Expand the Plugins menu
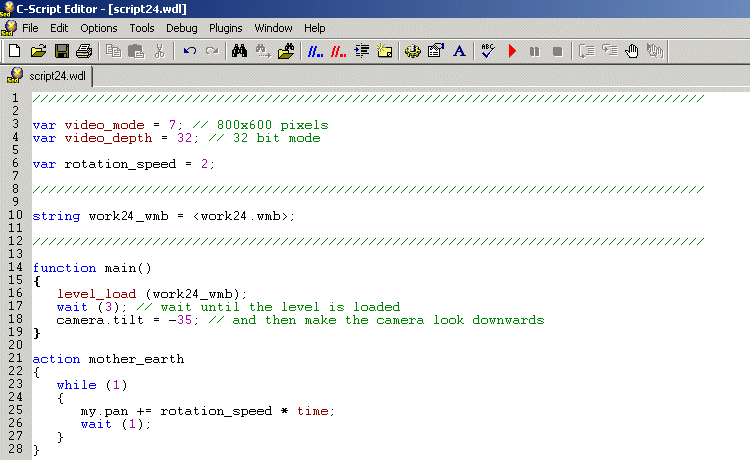 click(x=226, y=28)
